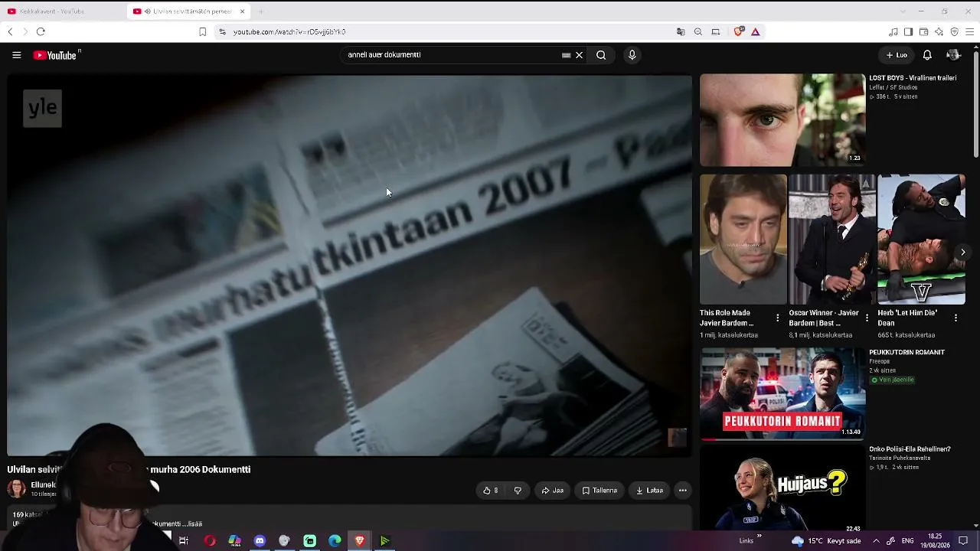Open the browser main menu

pyautogui.click(x=970, y=31)
